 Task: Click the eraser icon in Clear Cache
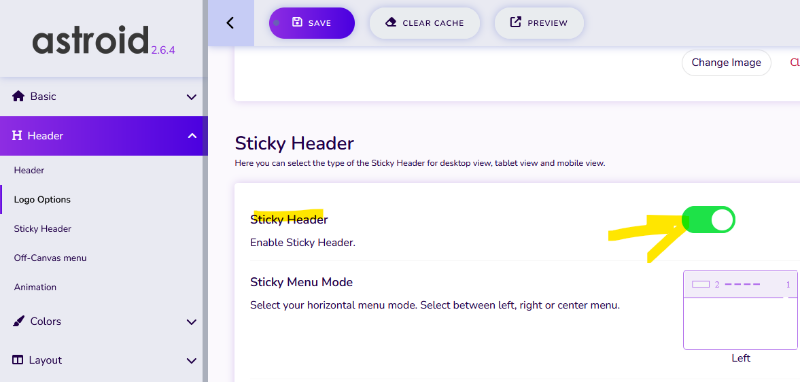coord(391,22)
